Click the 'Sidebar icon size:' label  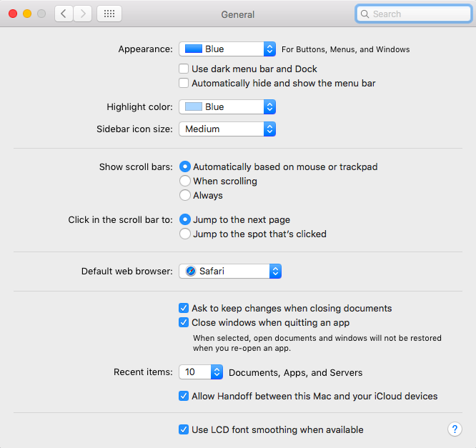click(134, 129)
